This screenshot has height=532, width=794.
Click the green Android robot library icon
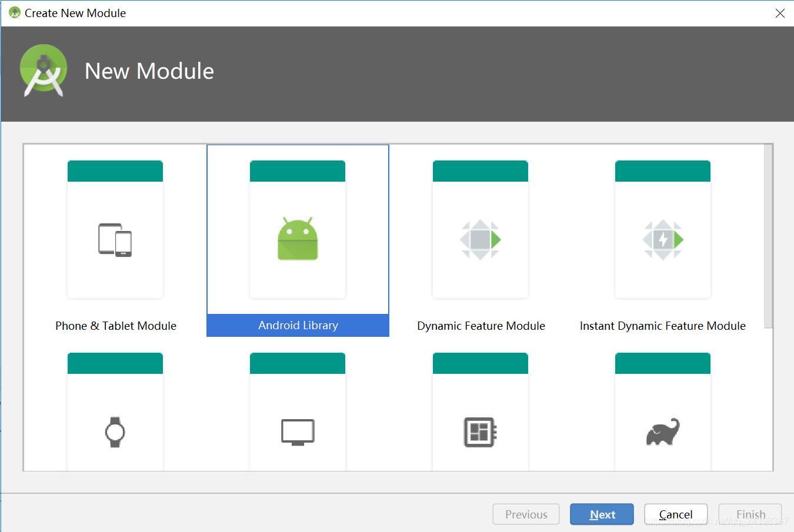pyautogui.click(x=298, y=239)
